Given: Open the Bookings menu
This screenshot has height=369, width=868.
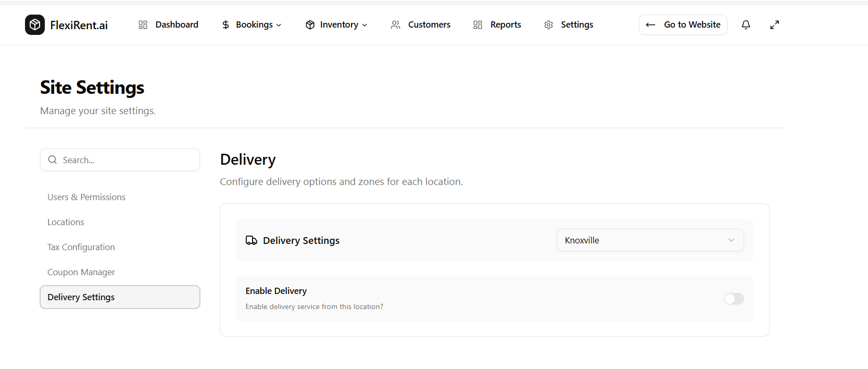Looking at the screenshot, I should (x=251, y=24).
